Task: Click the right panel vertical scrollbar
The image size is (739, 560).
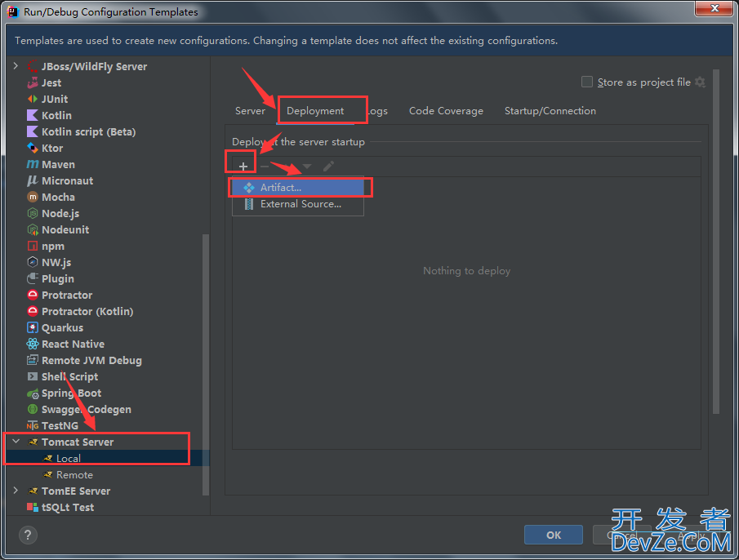Action: (x=716, y=242)
